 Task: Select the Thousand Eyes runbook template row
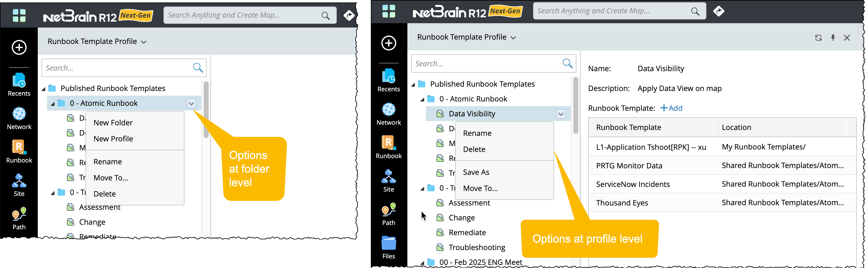[622, 203]
